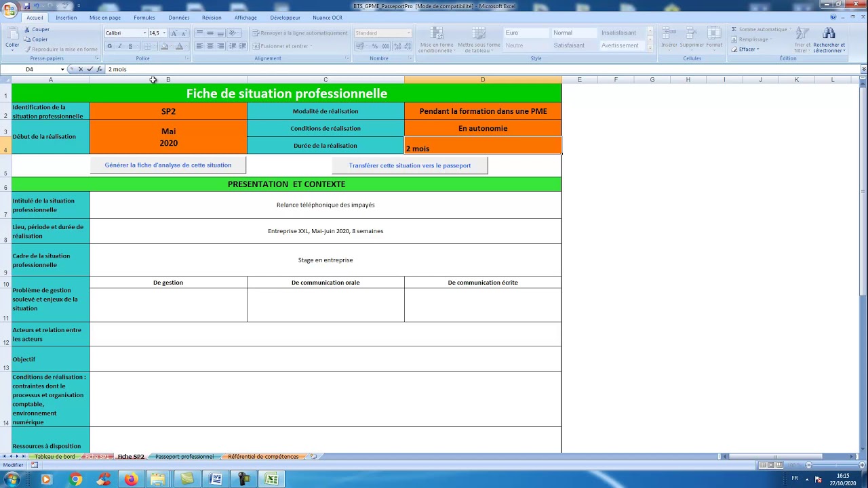
Task: Apply cell fill color bucket
Action: tap(164, 46)
